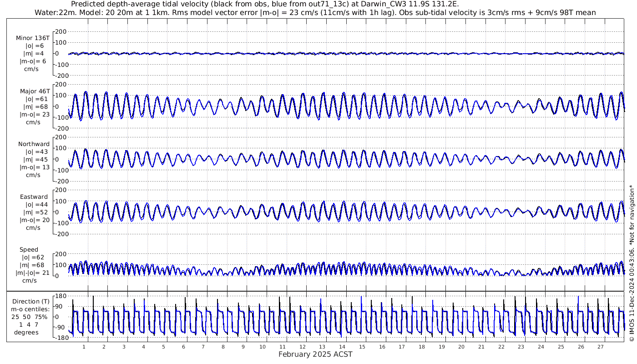Click the 'Major 46T' panel label
Image resolution: width=637 pixels, height=364 pixels.
coord(35,91)
